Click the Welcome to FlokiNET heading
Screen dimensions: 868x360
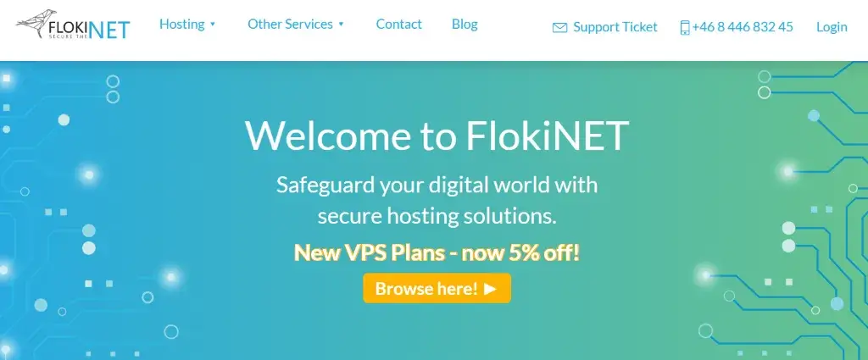[437, 135]
